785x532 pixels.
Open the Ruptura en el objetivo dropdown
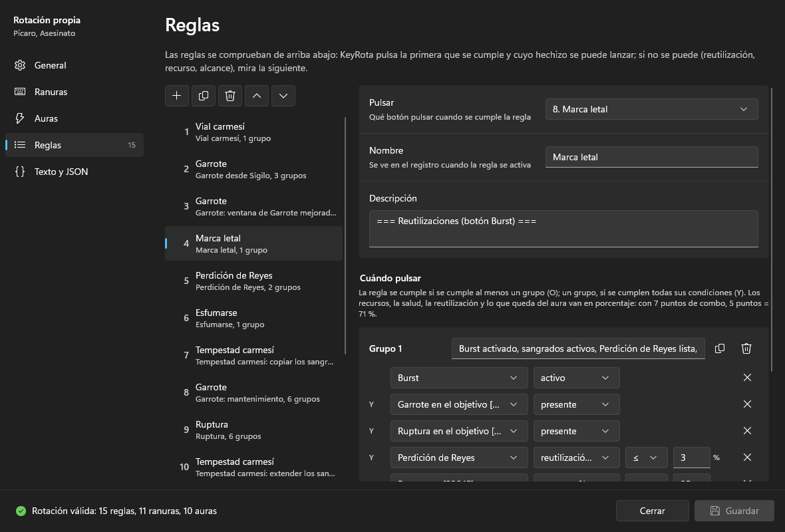click(x=459, y=430)
